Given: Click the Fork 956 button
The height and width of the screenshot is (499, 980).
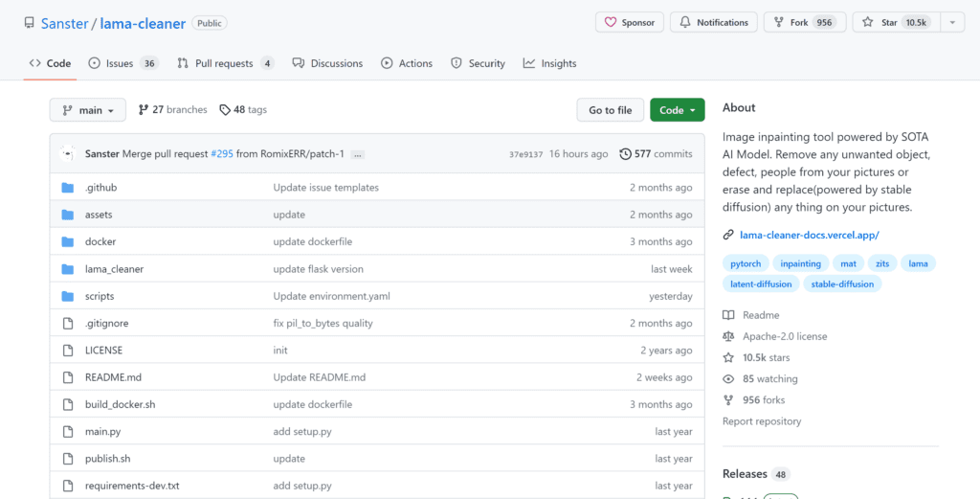Looking at the screenshot, I should coord(804,23).
